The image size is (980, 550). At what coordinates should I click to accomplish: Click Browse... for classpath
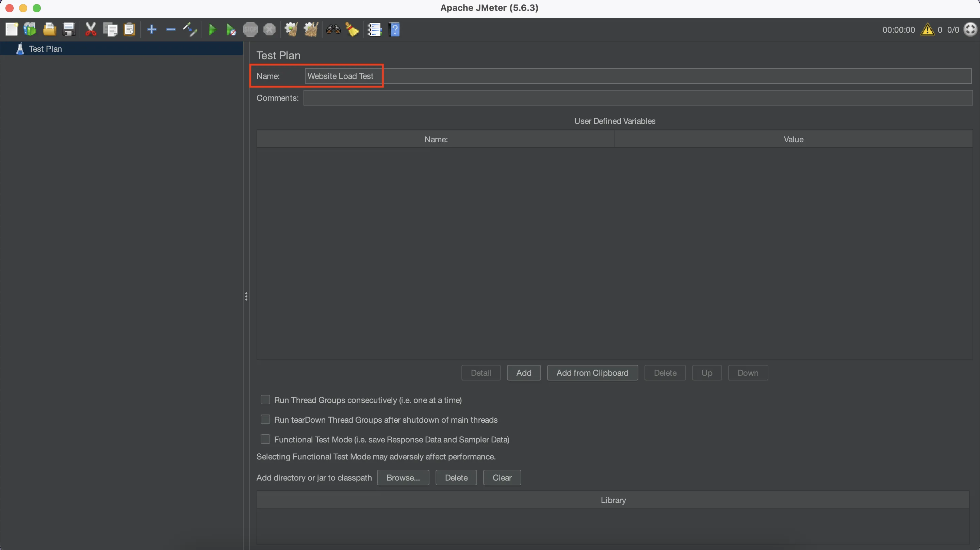[x=403, y=477]
